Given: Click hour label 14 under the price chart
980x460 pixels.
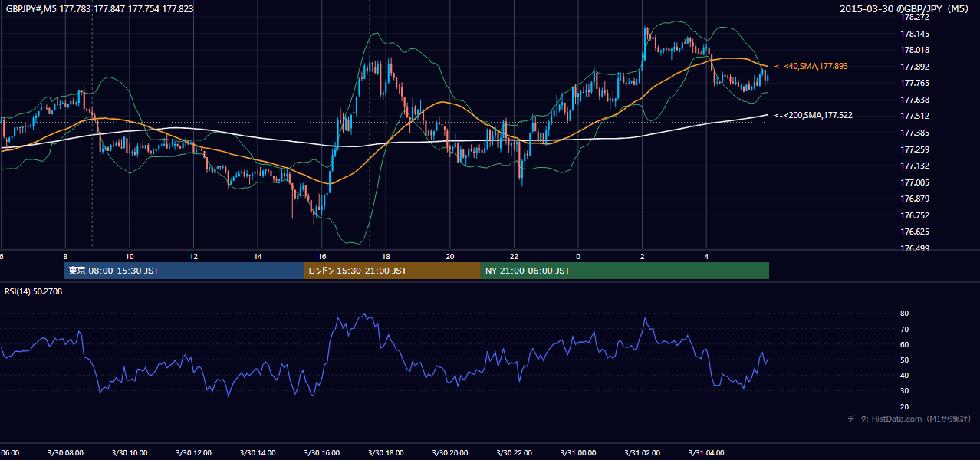Looking at the screenshot, I should coord(258,257).
